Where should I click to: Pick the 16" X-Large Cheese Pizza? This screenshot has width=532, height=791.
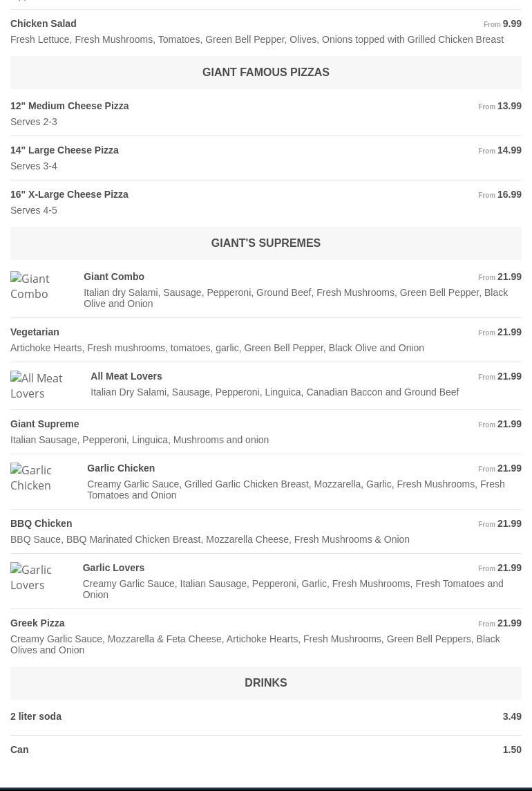(70, 194)
